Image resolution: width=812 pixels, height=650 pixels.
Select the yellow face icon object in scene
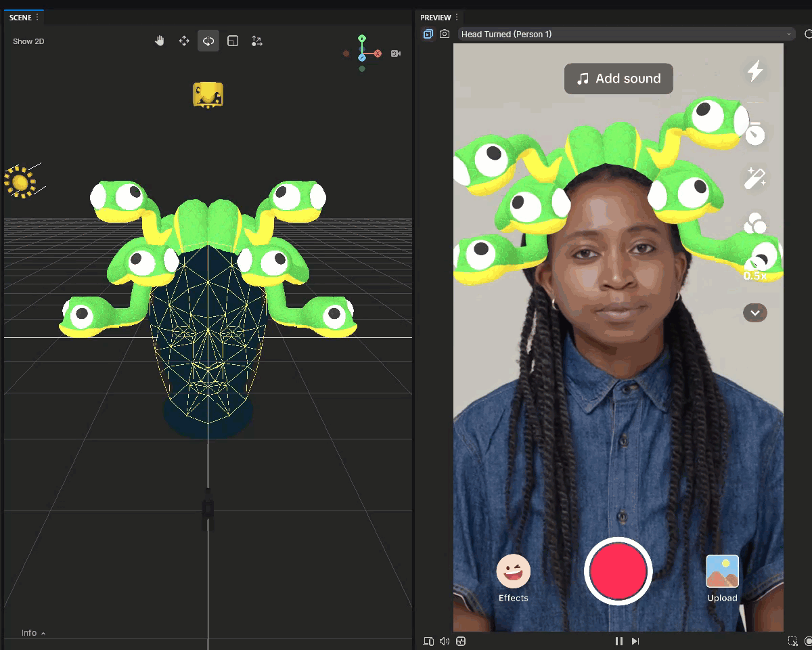[x=208, y=95]
